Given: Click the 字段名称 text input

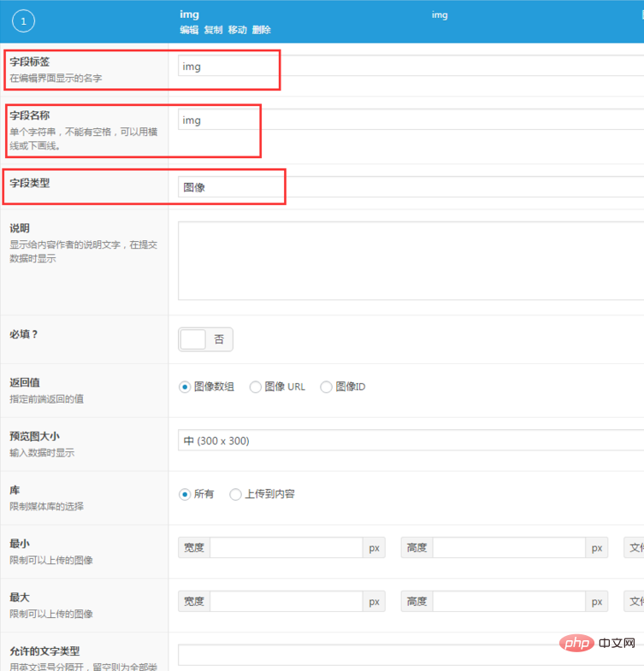Looking at the screenshot, I should 411,120.
